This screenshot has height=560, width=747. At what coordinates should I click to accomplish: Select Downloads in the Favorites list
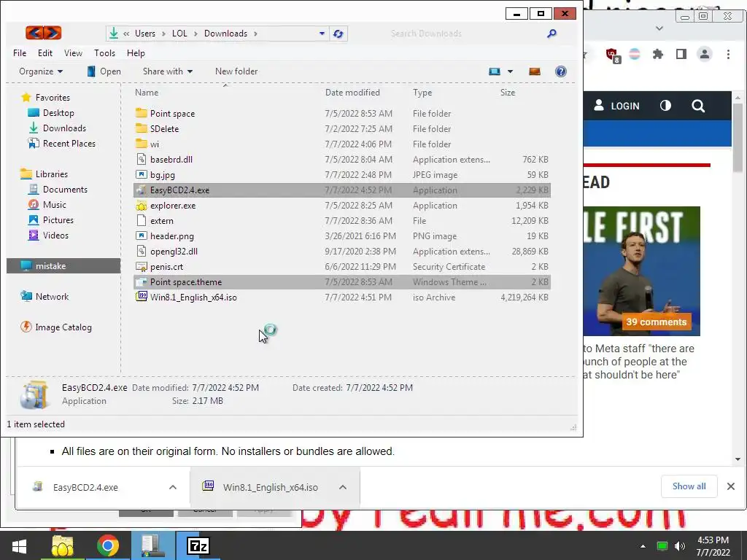[64, 128]
